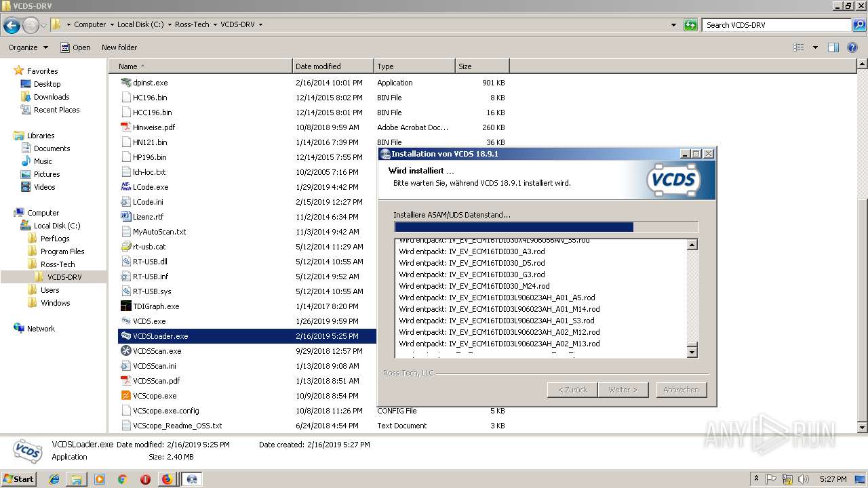Show hidden system tray icons

coord(756,479)
